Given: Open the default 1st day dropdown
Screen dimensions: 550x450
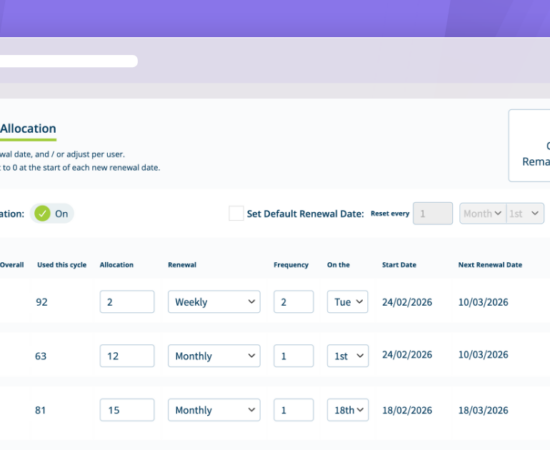Looking at the screenshot, I should pyautogui.click(x=525, y=213).
